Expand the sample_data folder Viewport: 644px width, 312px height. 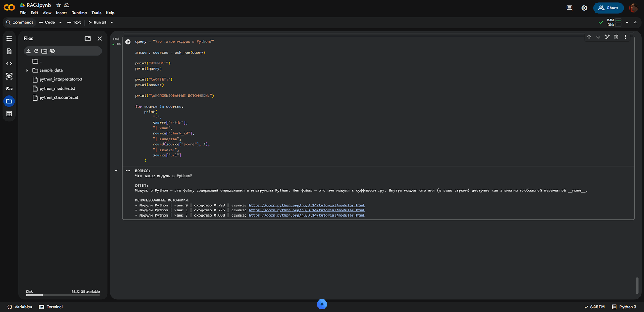coord(27,70)
